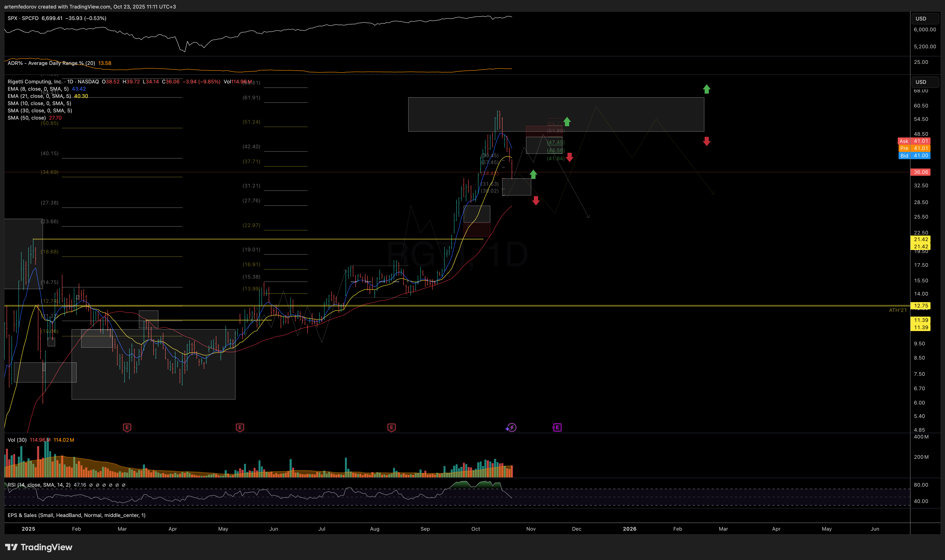Image resolution: width=945 pixels, height=560 pixels.
Task: Open the USD currency selector on the SPX pane
Action: (925, 19)
